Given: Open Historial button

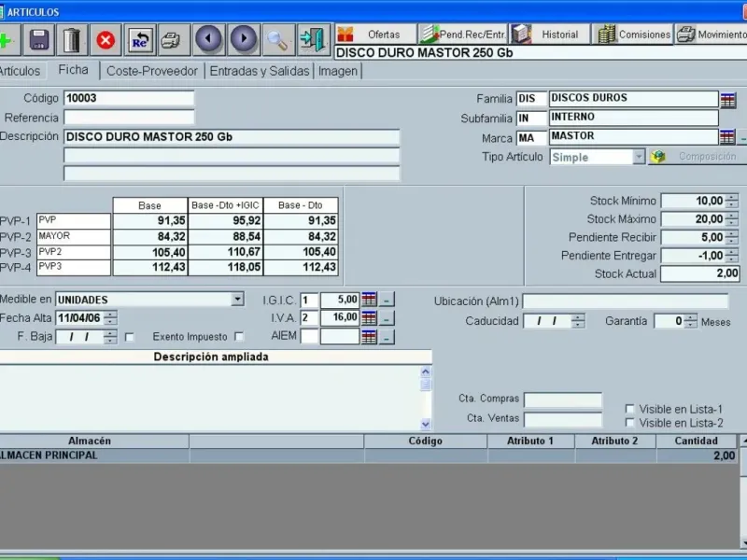Looking at the screenshot, I should tap(549, 35).
